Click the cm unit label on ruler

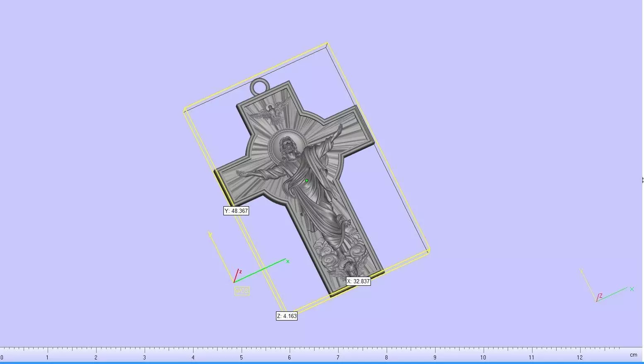click(x=634, y=355)
